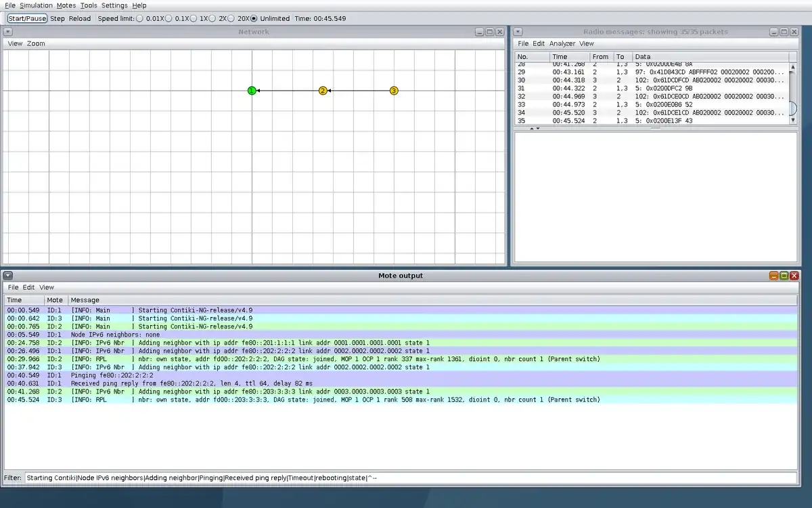The height and width of the screenshot is (508, 812).
Task: Open the Mote output View menu
Action: 47,287
